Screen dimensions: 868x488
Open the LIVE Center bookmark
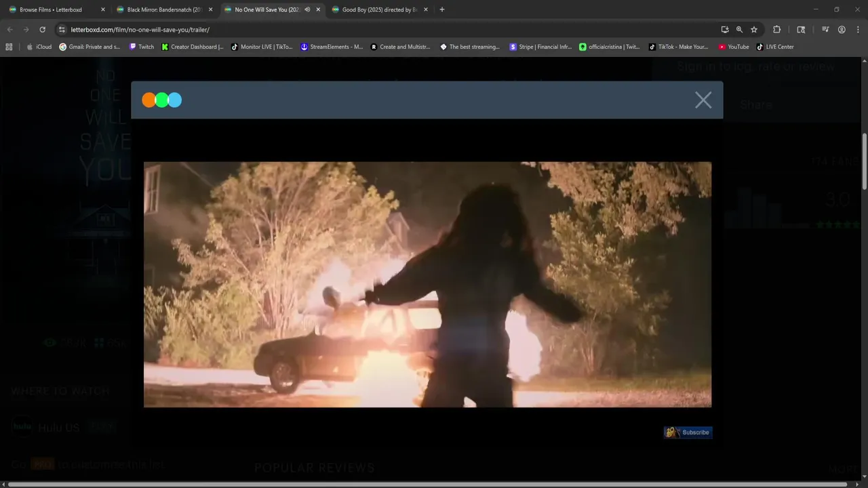point(775,47)
